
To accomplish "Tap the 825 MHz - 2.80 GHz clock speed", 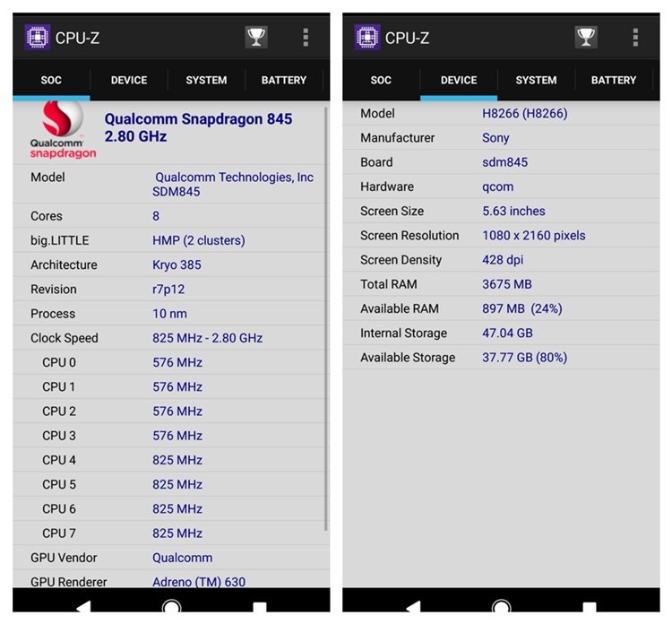I will coord(208,338).
